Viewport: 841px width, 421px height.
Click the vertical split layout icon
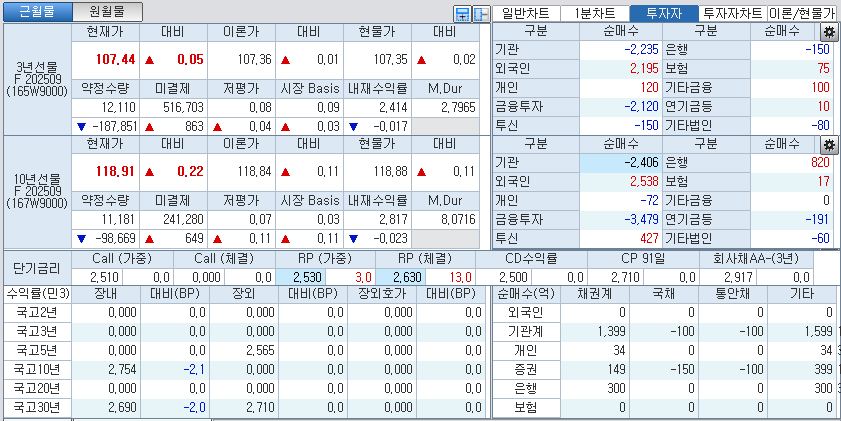[482, 13]
